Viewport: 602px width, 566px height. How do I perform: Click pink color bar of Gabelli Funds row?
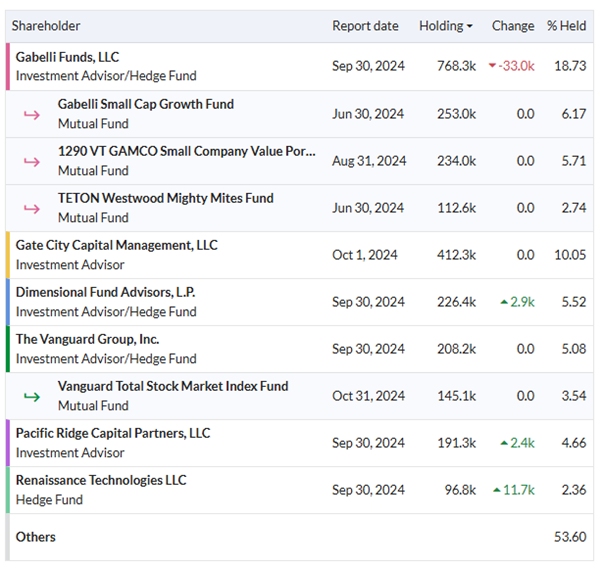pyautogui.click(x=8, y=66)
